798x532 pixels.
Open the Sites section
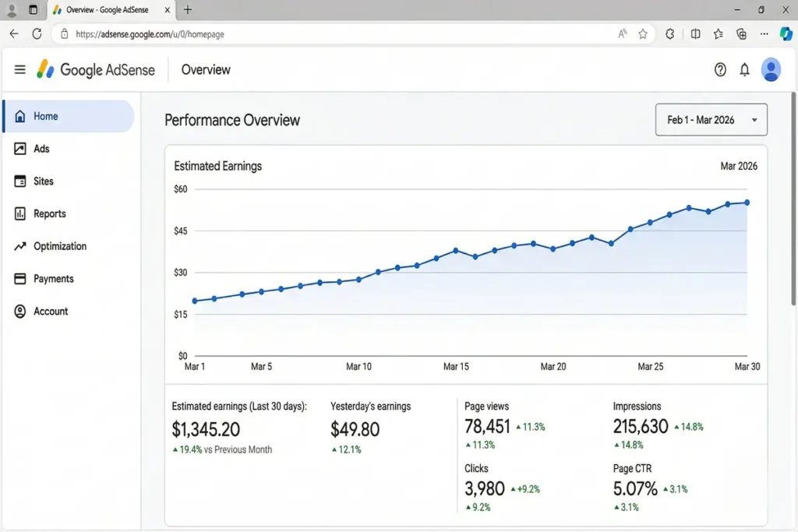click(x=43, y=181)
